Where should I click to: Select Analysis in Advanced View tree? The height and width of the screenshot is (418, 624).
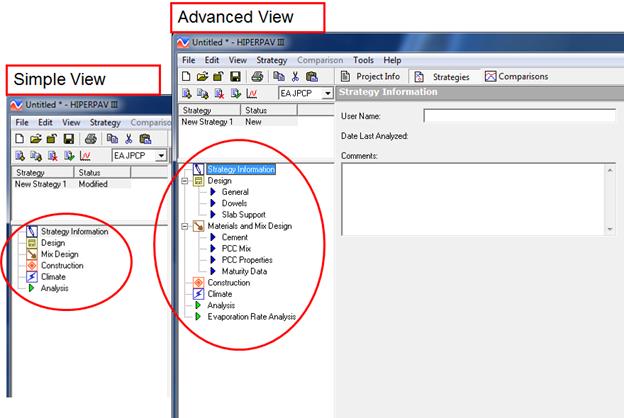coord(221,305)
